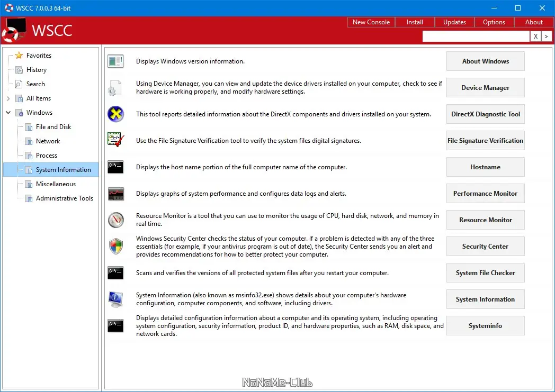
Task: Clear search with the X button
Action: (535, 36)
